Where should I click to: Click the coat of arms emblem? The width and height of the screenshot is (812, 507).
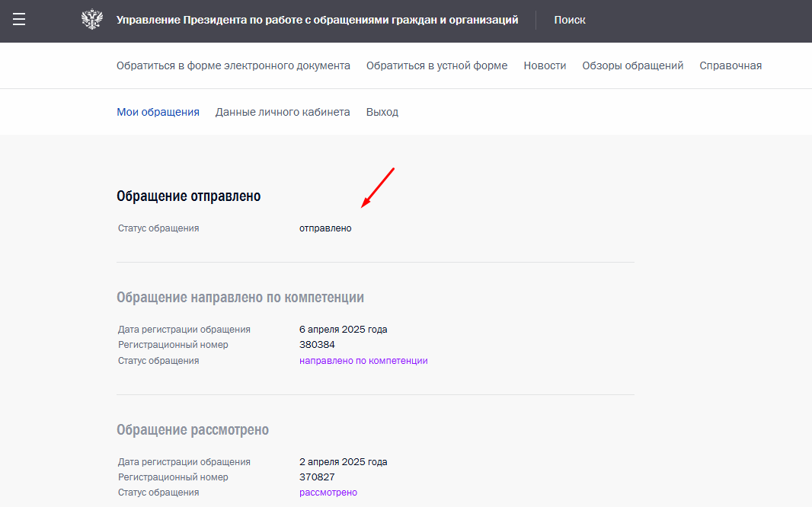pyautogui.click(x=91, y=20)
